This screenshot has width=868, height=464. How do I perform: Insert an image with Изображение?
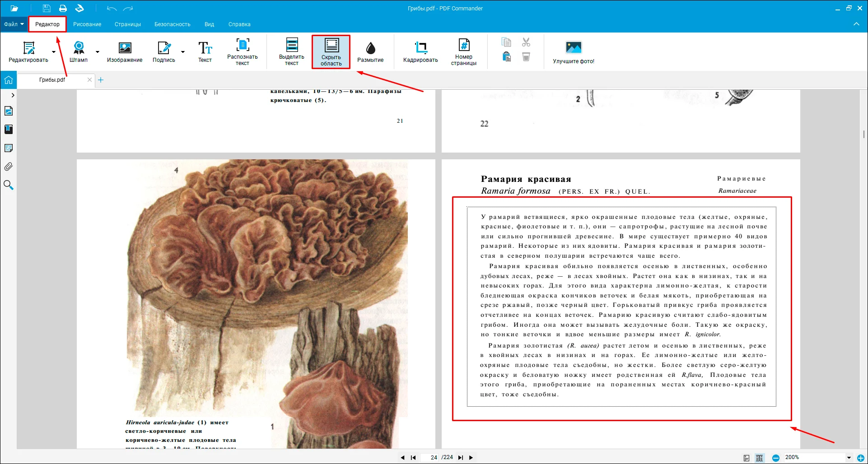pyautogui.click(x=125, y=52)
